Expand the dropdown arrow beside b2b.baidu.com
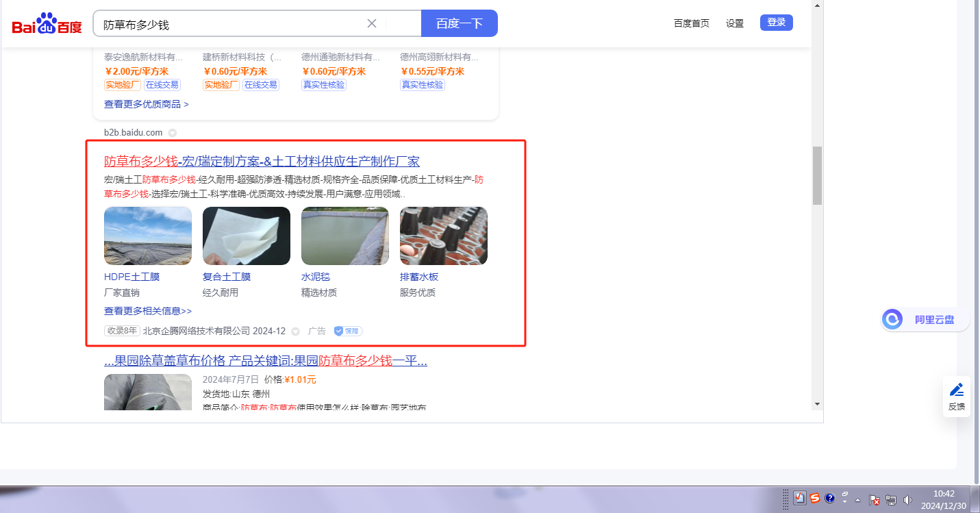The image size is (980, 513). (173, 133)
